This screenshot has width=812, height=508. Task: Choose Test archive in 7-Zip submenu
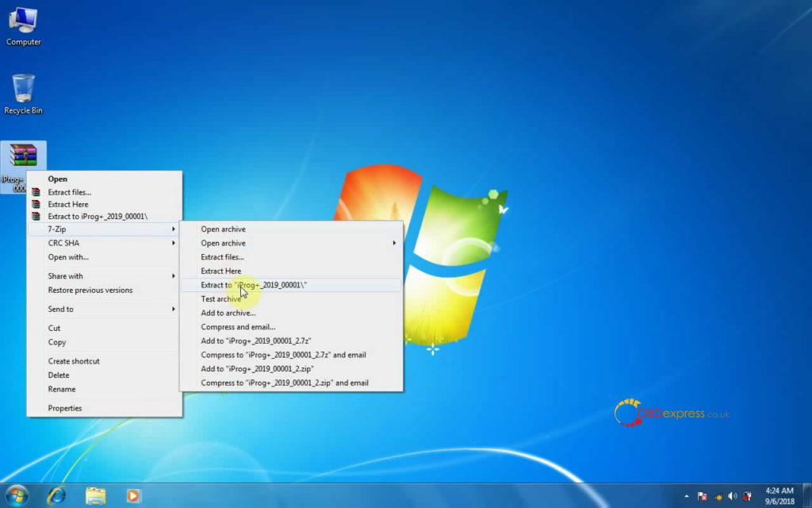(x=291, y=299)
